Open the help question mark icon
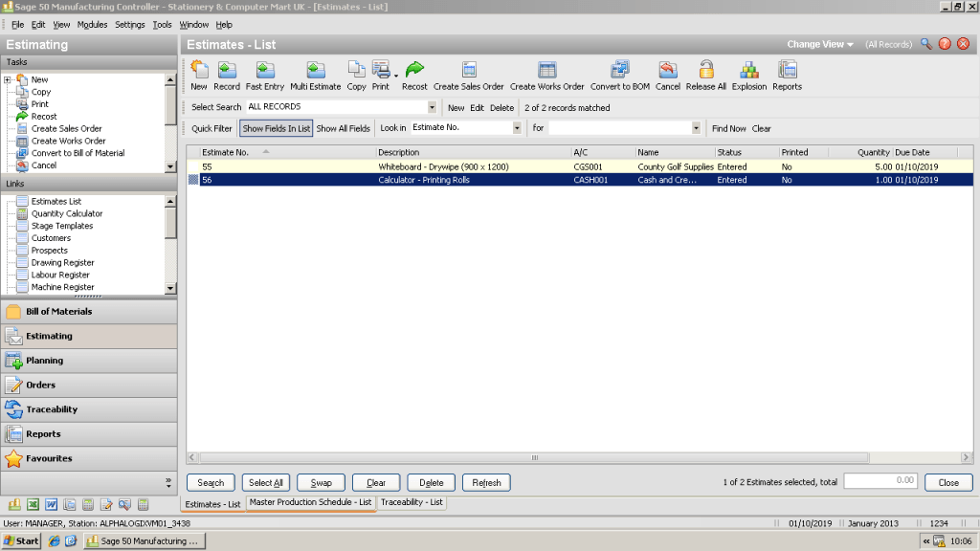 (945, 44)
